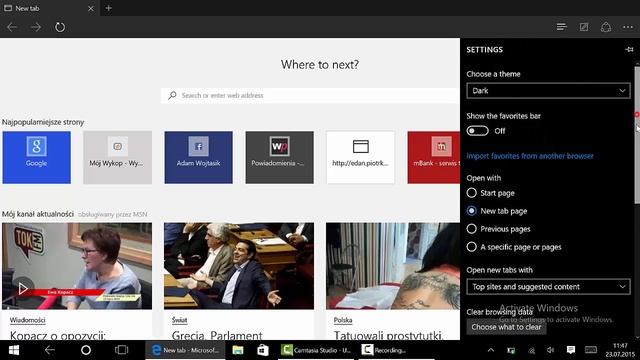Open the Świat category link
Viewport: 640px width, 360px height.
pyautogui.click(x=180, y=320)
